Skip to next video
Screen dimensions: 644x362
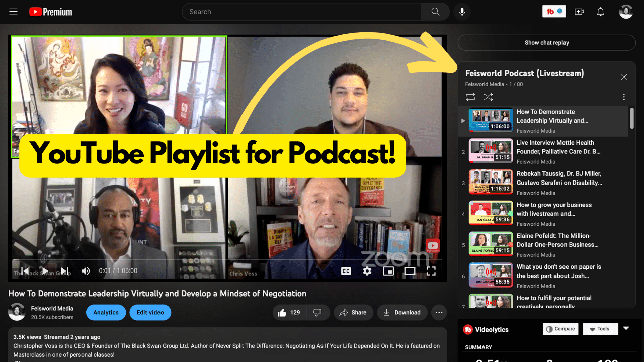coord(65,271)
